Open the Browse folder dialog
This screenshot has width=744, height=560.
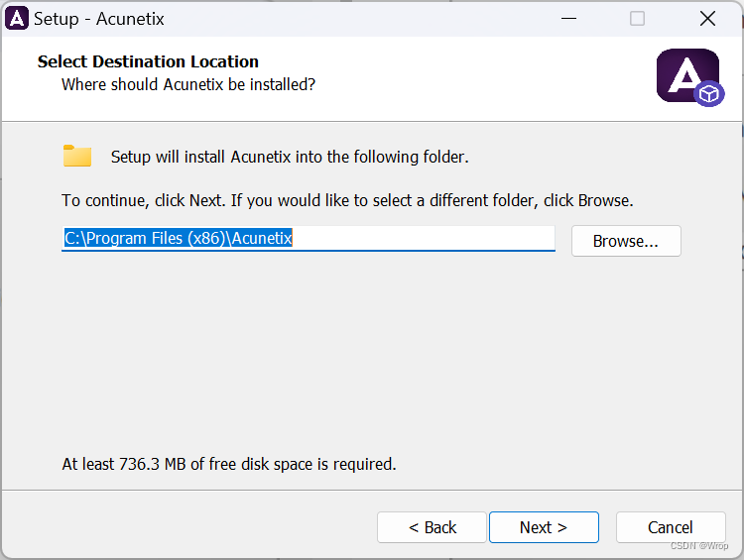click(626, 241)
